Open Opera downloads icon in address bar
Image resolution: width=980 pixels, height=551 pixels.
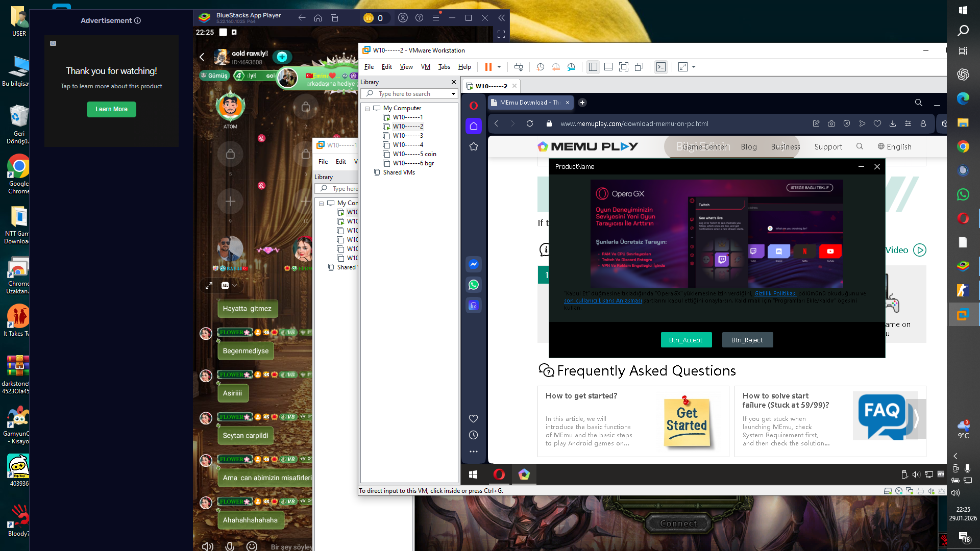pos(893,123)
